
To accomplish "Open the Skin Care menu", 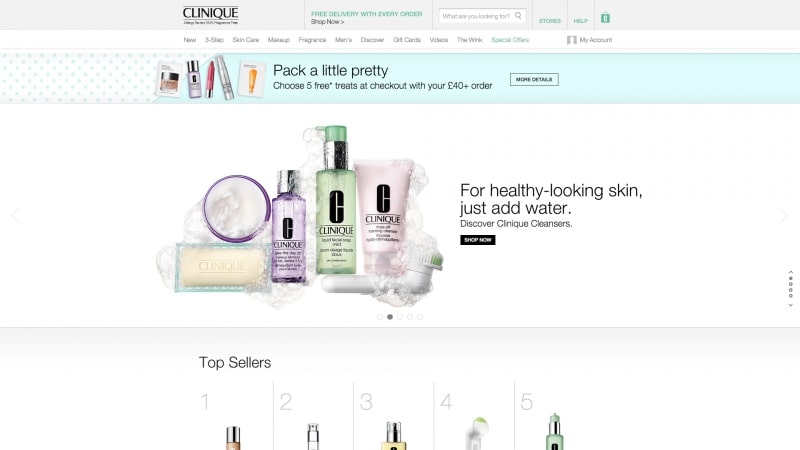I will [x=246, y=40].
